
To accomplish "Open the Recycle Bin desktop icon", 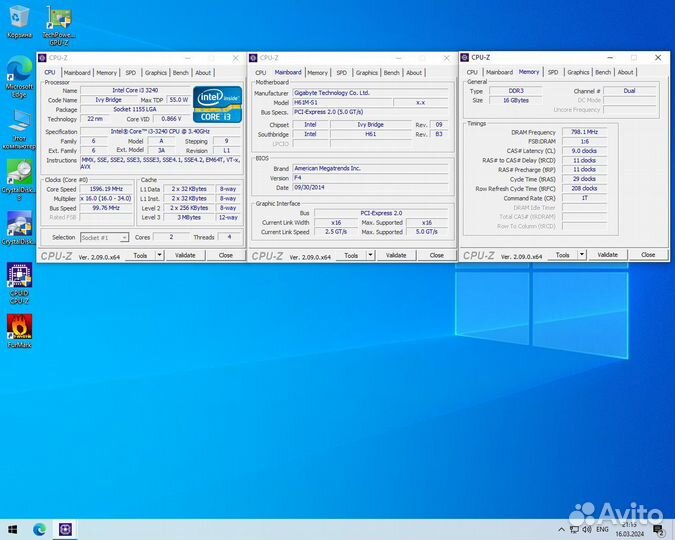I will 19,22.
